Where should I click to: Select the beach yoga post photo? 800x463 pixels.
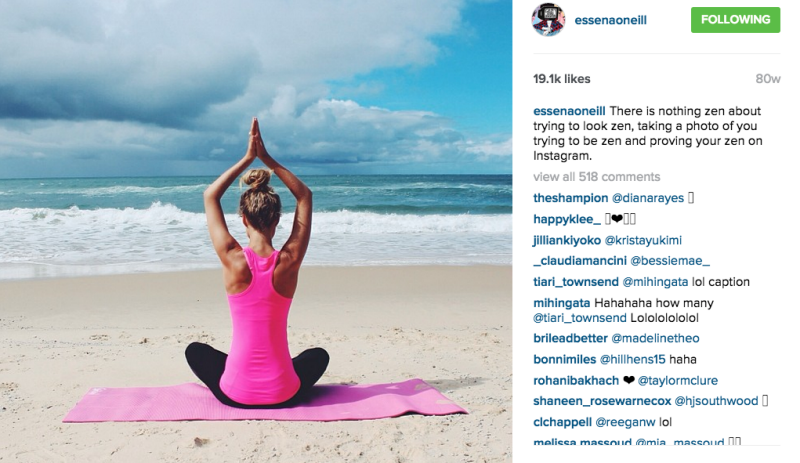click(256, 231)
